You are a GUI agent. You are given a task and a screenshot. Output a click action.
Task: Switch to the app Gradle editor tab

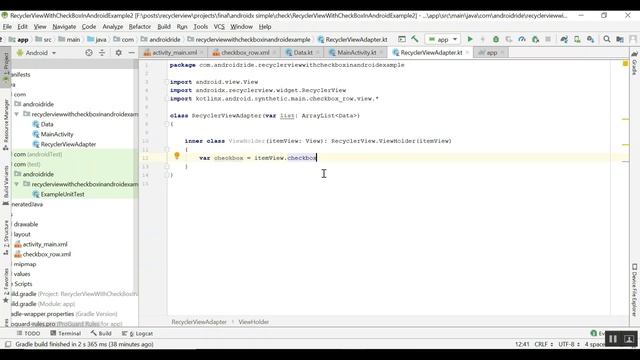(491, 53)
